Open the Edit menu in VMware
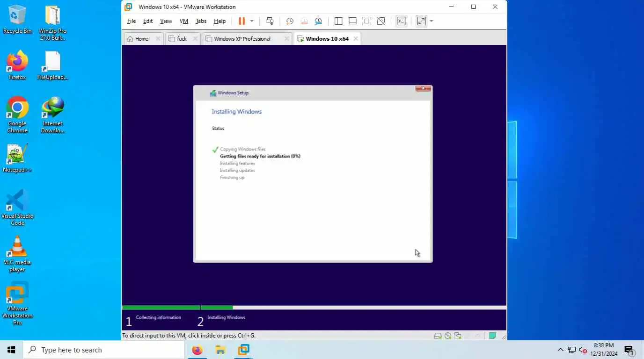 tap(148, 21)
